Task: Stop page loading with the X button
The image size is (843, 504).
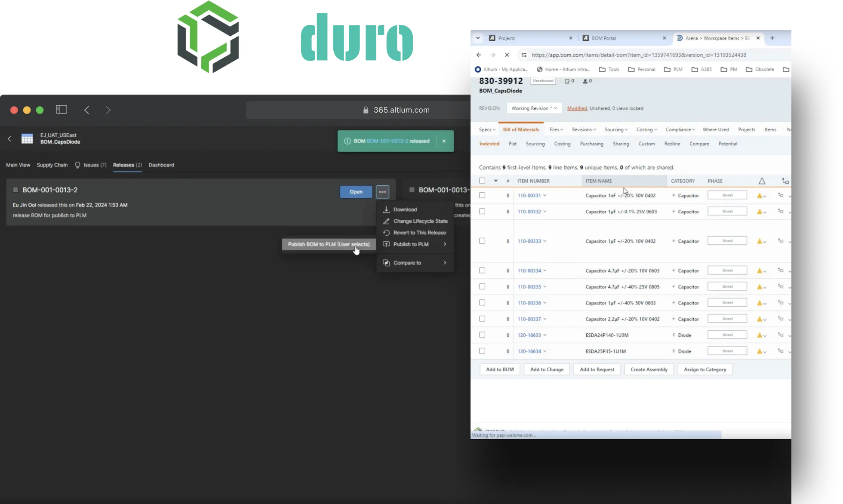Action: pos(507,55)
